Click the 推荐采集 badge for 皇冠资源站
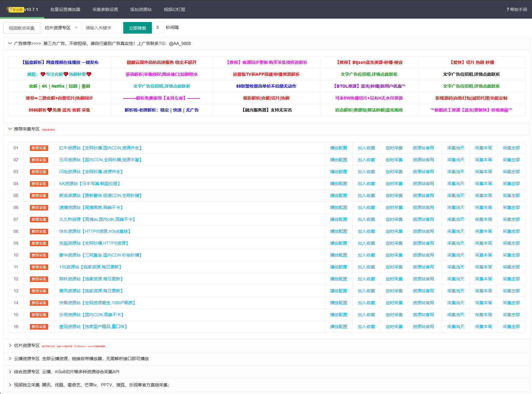 (39, 327)
